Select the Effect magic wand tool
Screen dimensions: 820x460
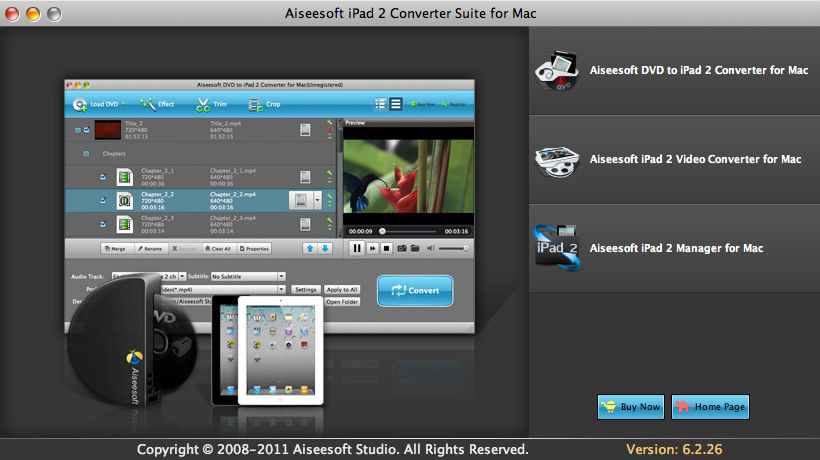click(x=157, y=104)
